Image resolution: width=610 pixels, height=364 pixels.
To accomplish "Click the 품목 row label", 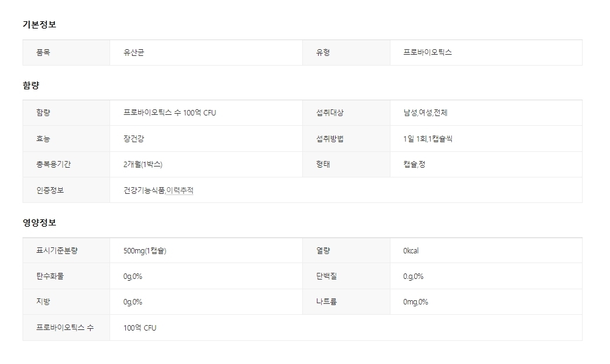I will point(43,52).
